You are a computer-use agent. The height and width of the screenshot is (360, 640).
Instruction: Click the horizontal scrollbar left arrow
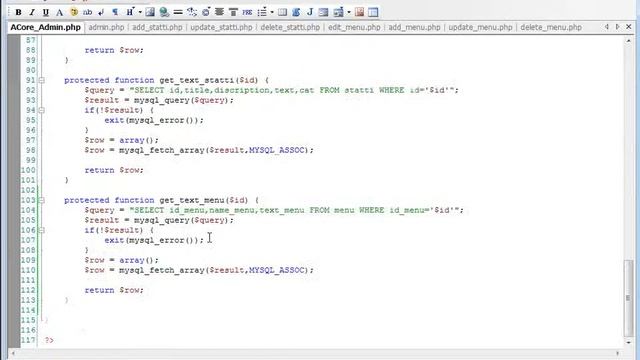click(13, 353)
